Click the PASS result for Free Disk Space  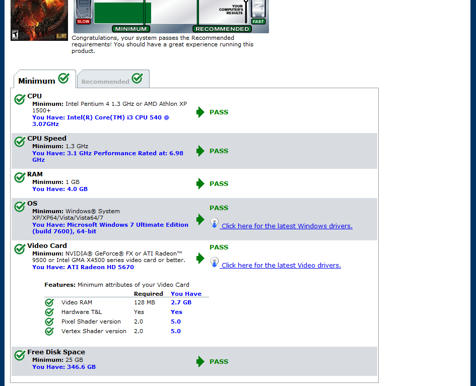pyautogui.click(x=219, y=362)
